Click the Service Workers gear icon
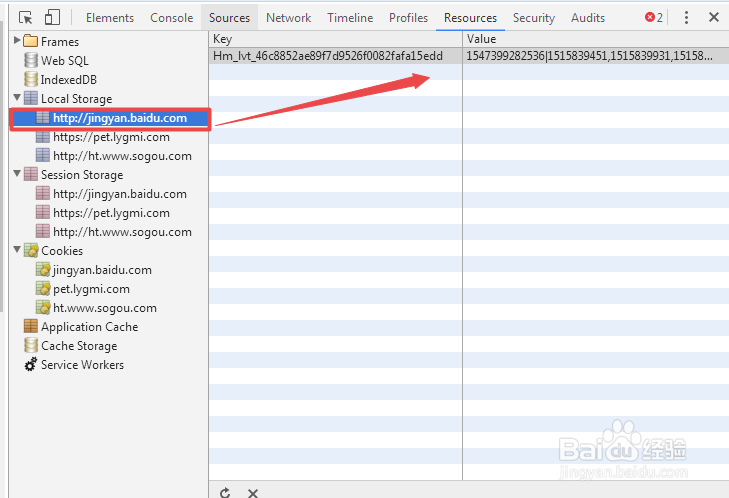The width and height of the screenshot is (729, 498). coord(31,364)
